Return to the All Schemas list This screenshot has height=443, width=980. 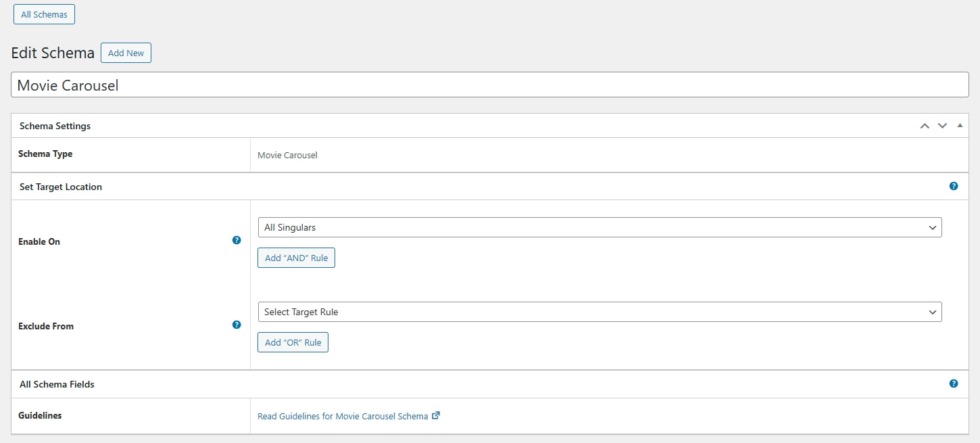click(44, 14)
